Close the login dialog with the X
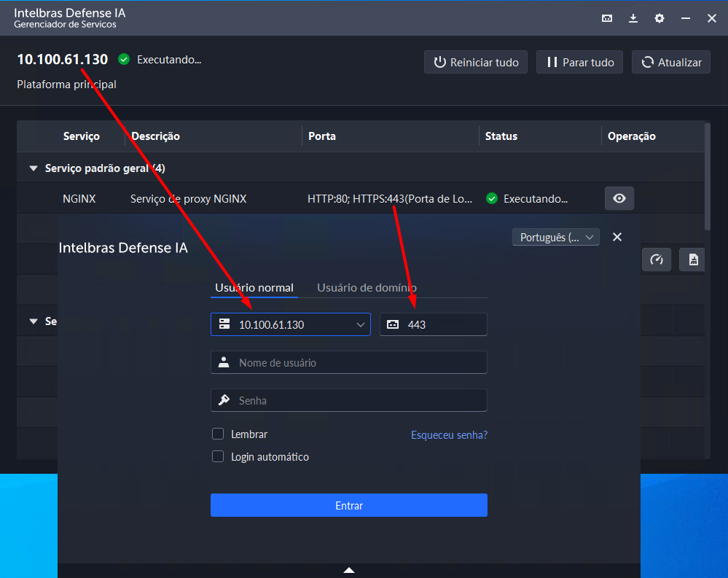 [x=617, y=237]
